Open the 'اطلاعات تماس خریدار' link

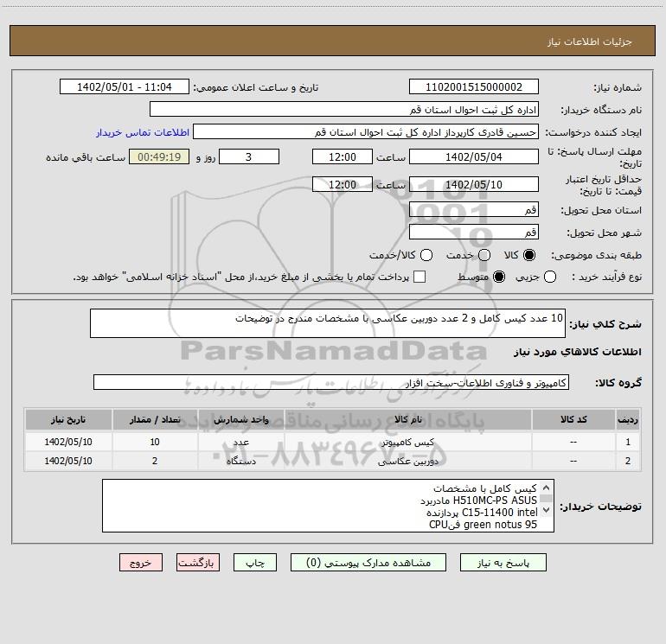coord(143,132)
